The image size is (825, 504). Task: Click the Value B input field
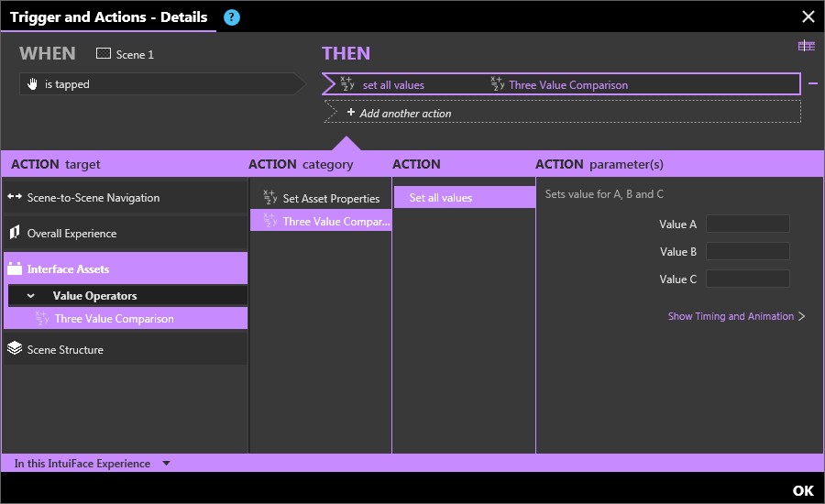[747, 251]
